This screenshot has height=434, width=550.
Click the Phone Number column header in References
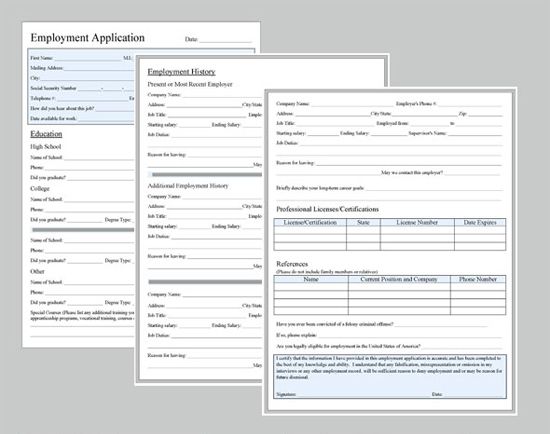(478, 279)
